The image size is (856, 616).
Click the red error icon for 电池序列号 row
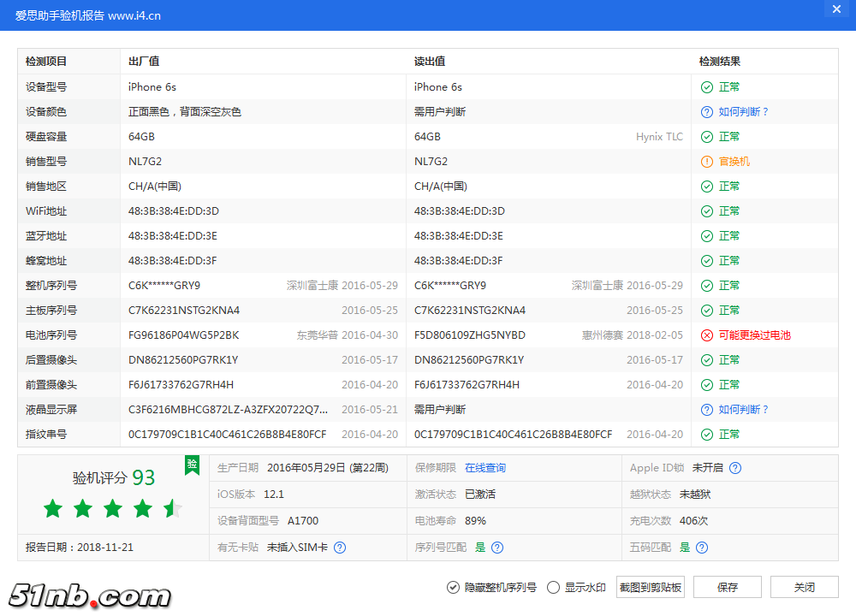click(x=706, y=335)
